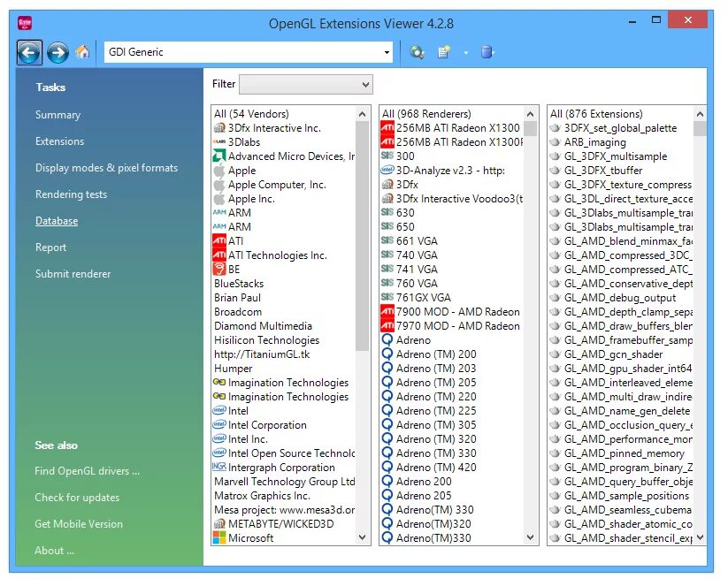Image resolution: width=728 pixels, height=586 pixels.
Task: Click extensions list scroll up arrow
Action: (x=700, y=114)
